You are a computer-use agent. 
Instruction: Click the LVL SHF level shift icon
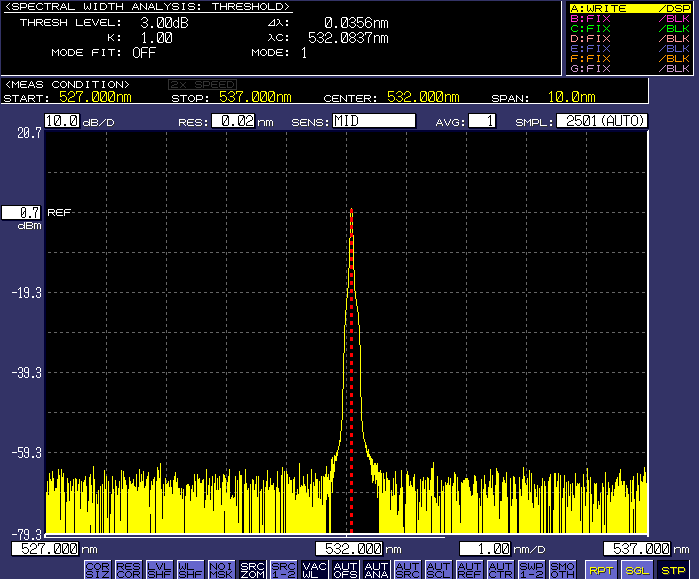coord(159,569)
